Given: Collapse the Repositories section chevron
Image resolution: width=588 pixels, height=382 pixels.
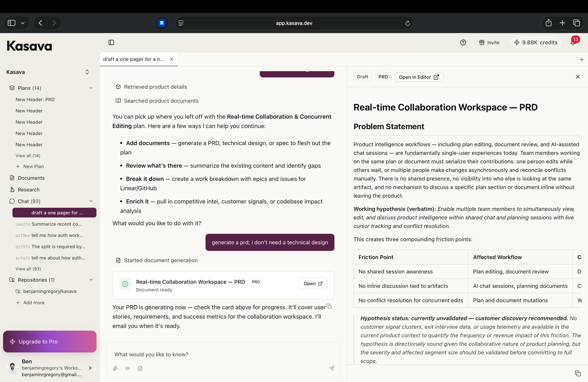Looking at the screenshot, I should [91, 280].
